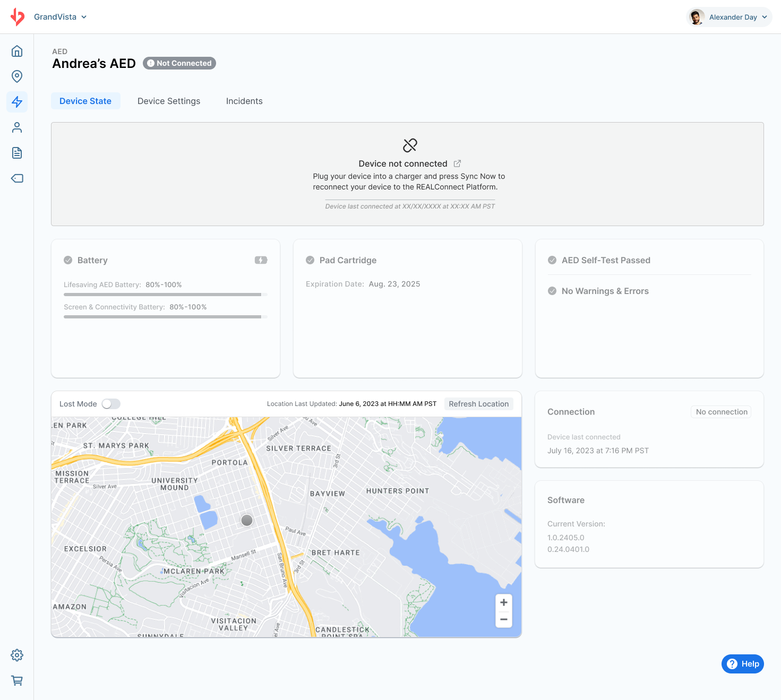The width and height of the screenshot is (781, 700).
Task: Click the broken link disconnected icon
Action: [410, 145]
